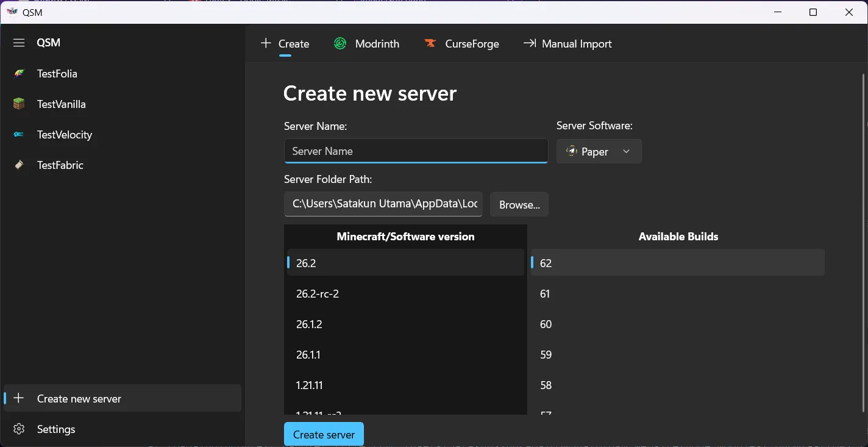Select build 60

(678, 324)
